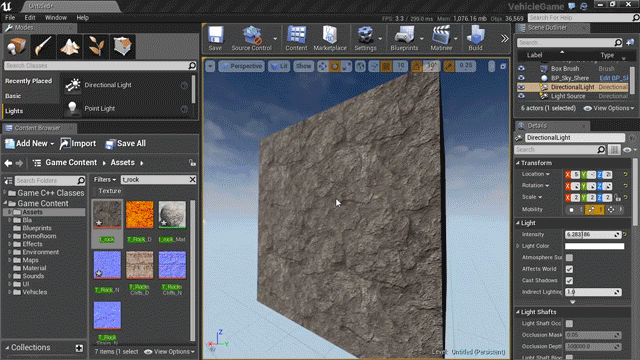Select the Paint mode brush icon
The height and width of the screenshot is (360, 640).
(x=43, y=47)
